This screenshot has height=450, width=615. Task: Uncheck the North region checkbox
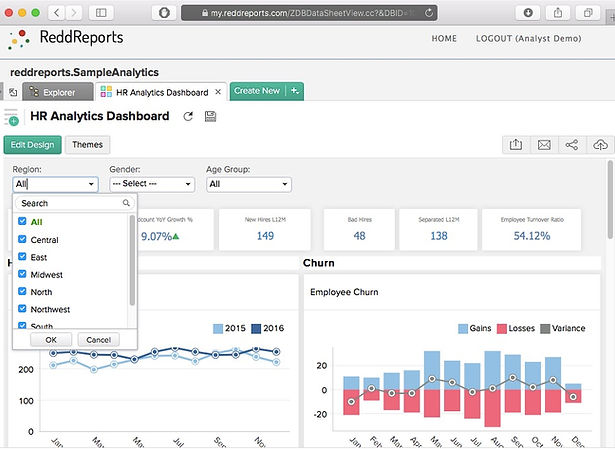click(22, 291)
